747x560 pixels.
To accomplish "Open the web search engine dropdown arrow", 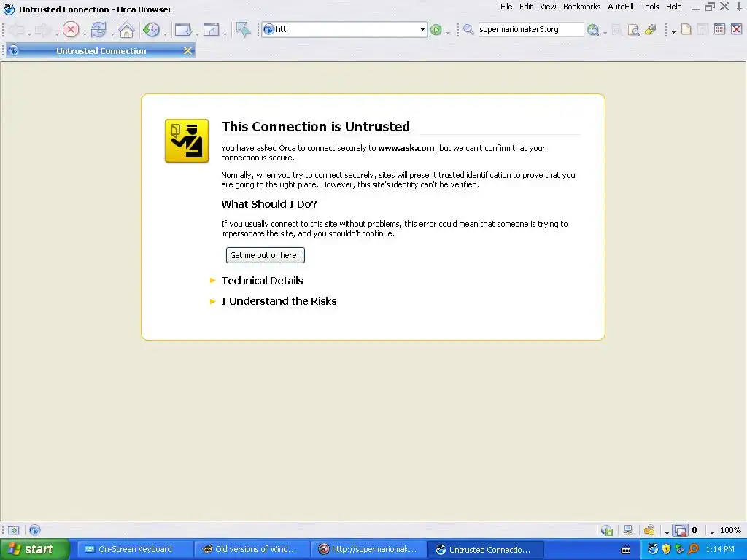I will [x=605, y=34].
